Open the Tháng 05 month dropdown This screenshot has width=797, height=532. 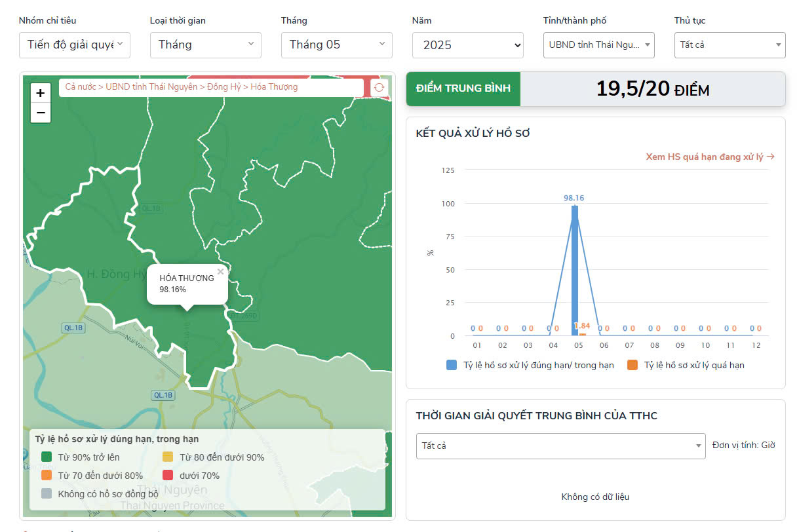tap(337, 45)
